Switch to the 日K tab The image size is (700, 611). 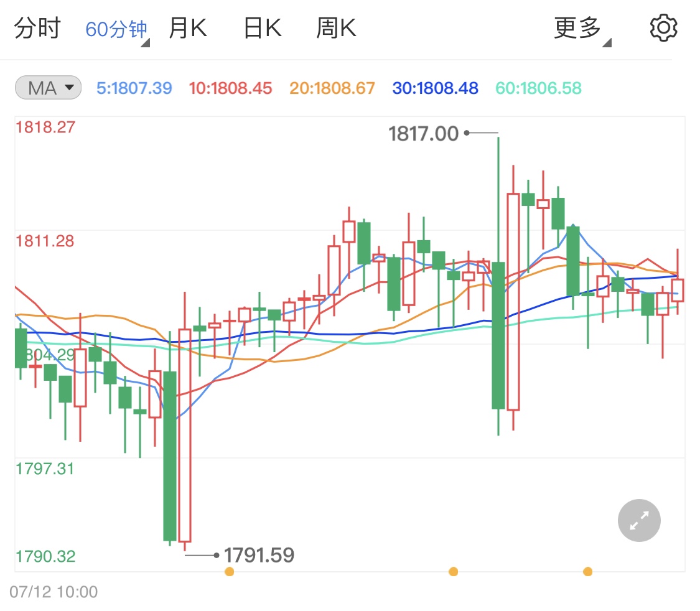[x=263, y=28]
